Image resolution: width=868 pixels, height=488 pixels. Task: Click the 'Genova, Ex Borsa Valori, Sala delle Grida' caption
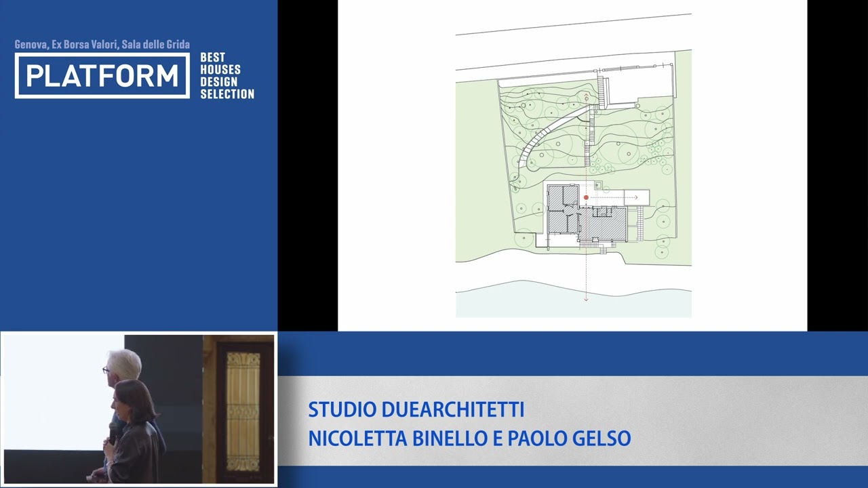point(102,45)
